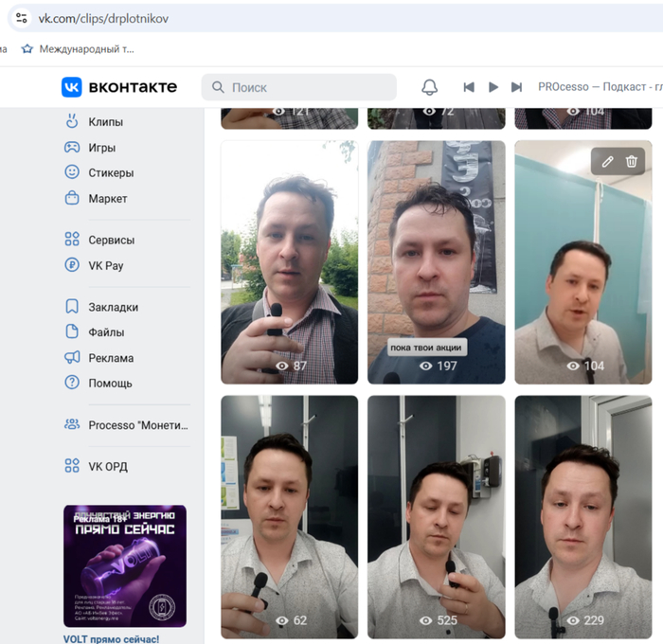Image resolution: width=663 pixels, height=644 pixels.
Task: Delete clip using trash icon
Action: pos(632,162)
